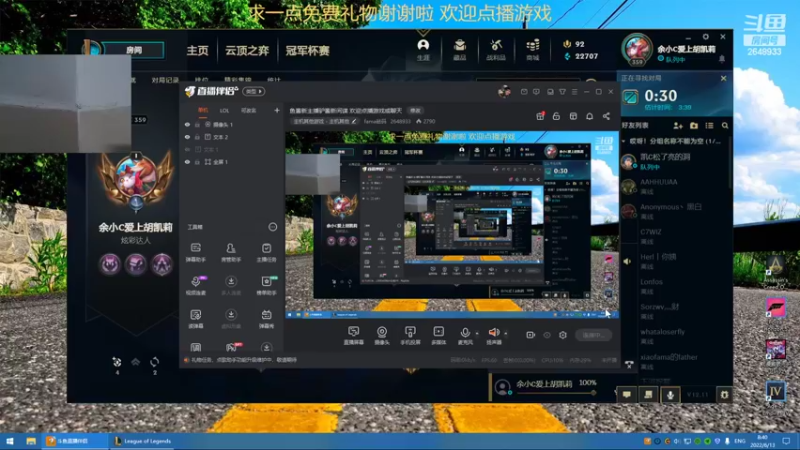Open the 主播任务 tool
Viewport: 800px width, 450px height.
click(x=266, y=252)
